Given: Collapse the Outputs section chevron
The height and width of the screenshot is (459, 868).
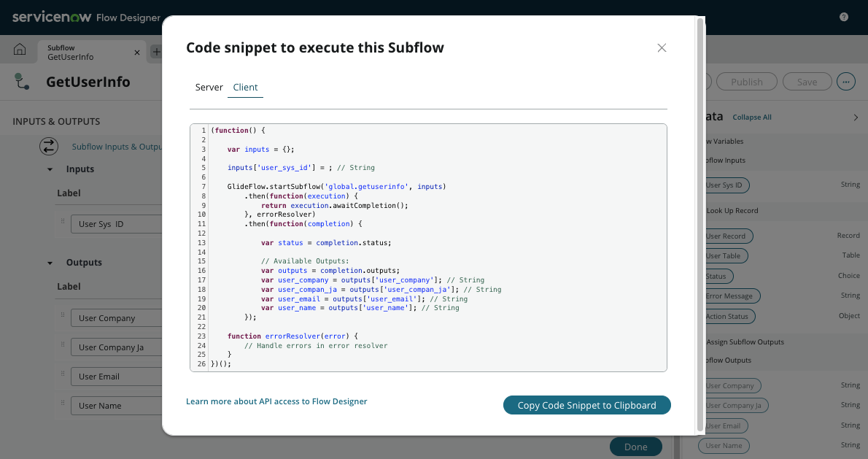Looking at the screenshot, I should pyautogui.click(x=50, y=262).
